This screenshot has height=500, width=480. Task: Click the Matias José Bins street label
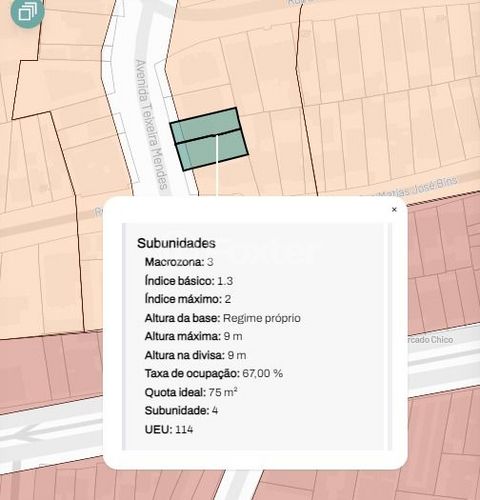(418, 188)
